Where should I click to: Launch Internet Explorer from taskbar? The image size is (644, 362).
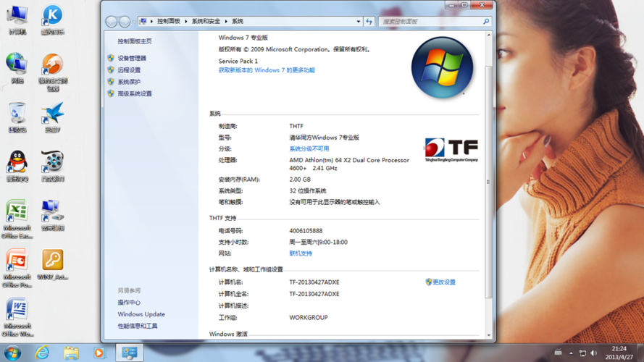coord(42,353)
